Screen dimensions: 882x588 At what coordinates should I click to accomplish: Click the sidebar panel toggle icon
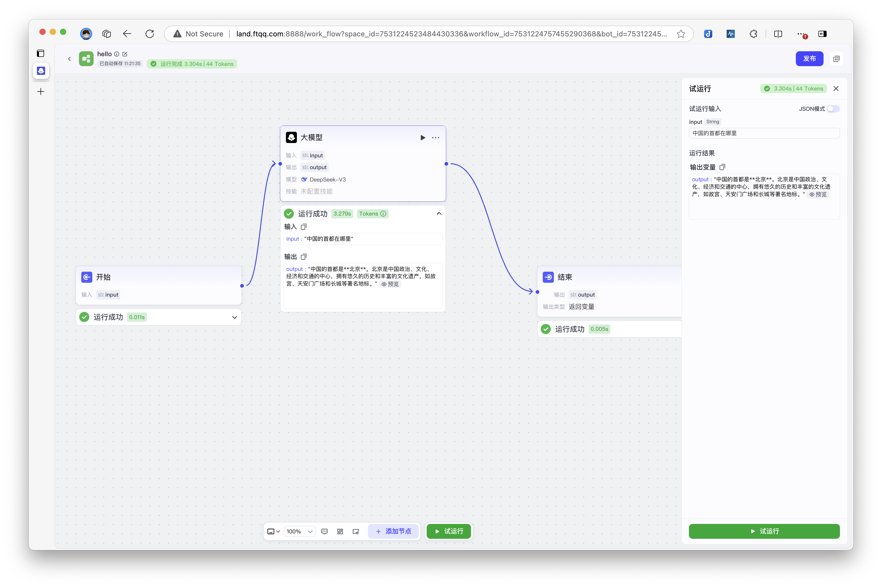tap(41, 53)
